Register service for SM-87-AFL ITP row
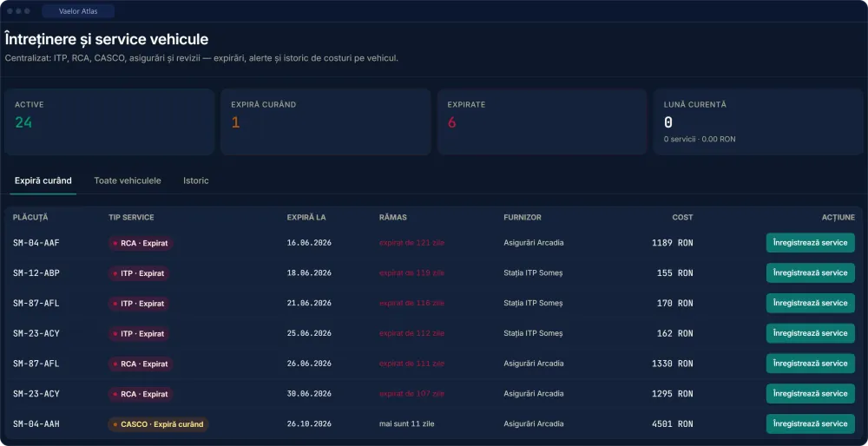The width and height of the screenshot is (868, 446). [x=811, y=303]
